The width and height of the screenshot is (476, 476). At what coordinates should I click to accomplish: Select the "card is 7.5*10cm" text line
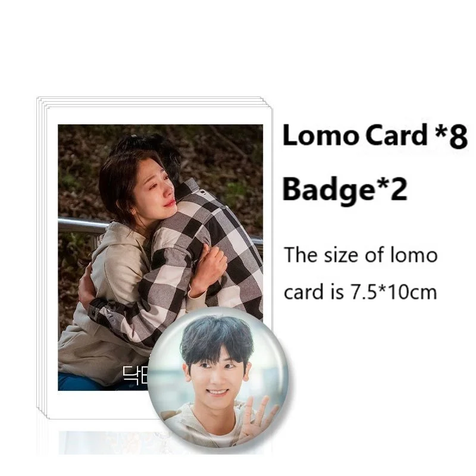coord(361,292)
